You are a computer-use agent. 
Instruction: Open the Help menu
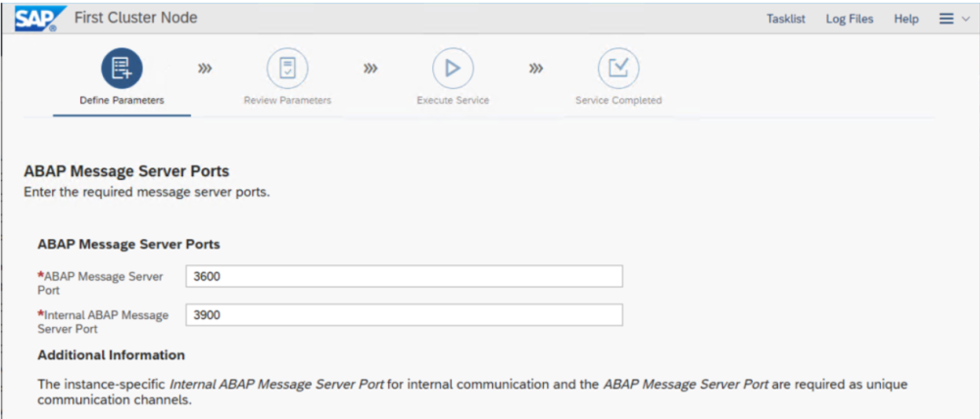pyautogui.click(x=906, y=19)
